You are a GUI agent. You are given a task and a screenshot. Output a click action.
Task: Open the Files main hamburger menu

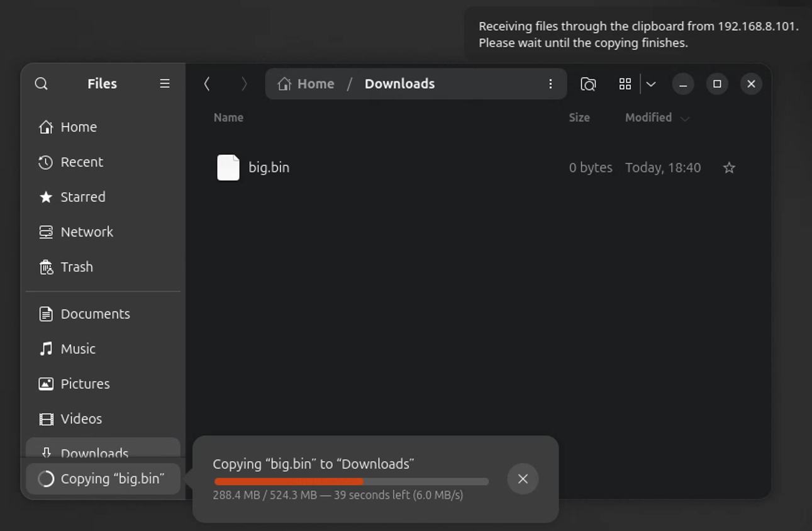click(x=165, y=84)
